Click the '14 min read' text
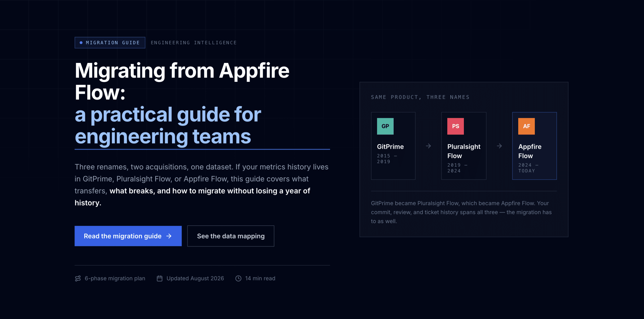644x319 pixels. pyautogui.click(x=260, y=278)
